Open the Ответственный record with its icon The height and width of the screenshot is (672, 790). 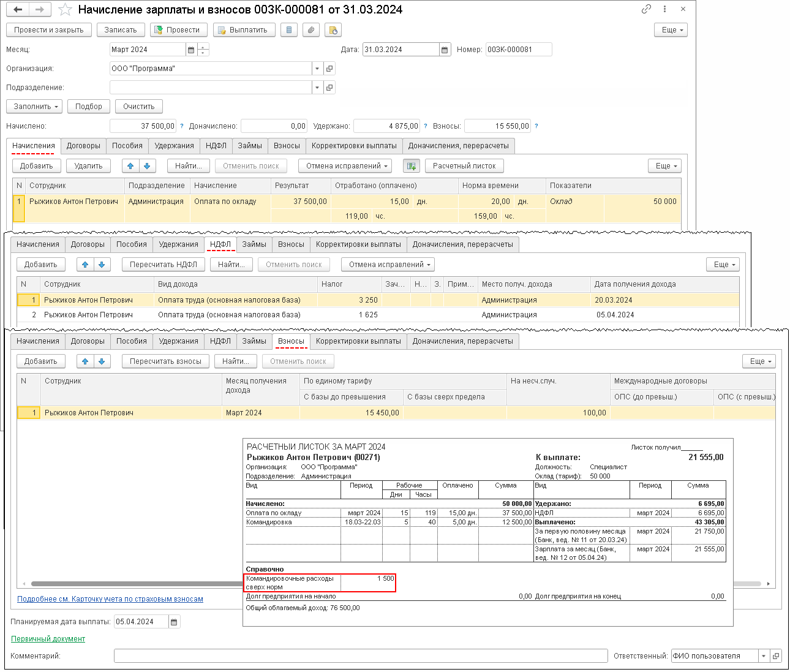coord(776,656)
